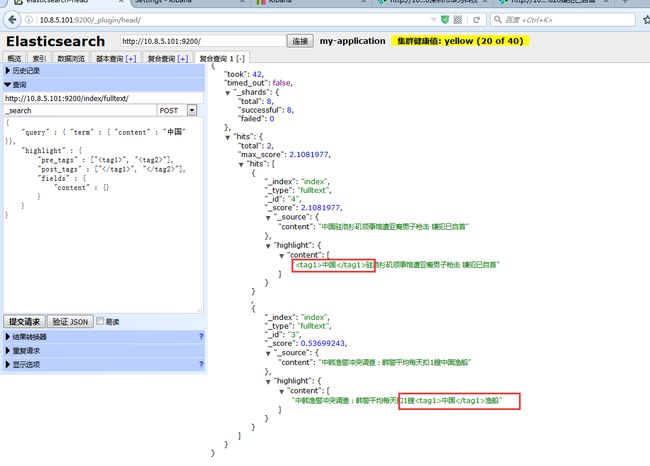This screenshot has width=650, height=466.
Task: Click the "_id": "4" line
Action: (x=283, y=199)
